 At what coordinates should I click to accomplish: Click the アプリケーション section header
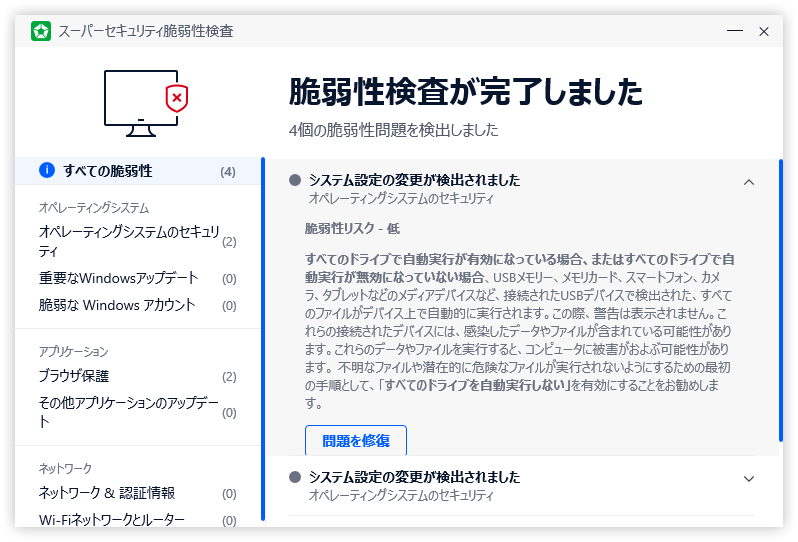pyautogui.click(x=73, y=352)
